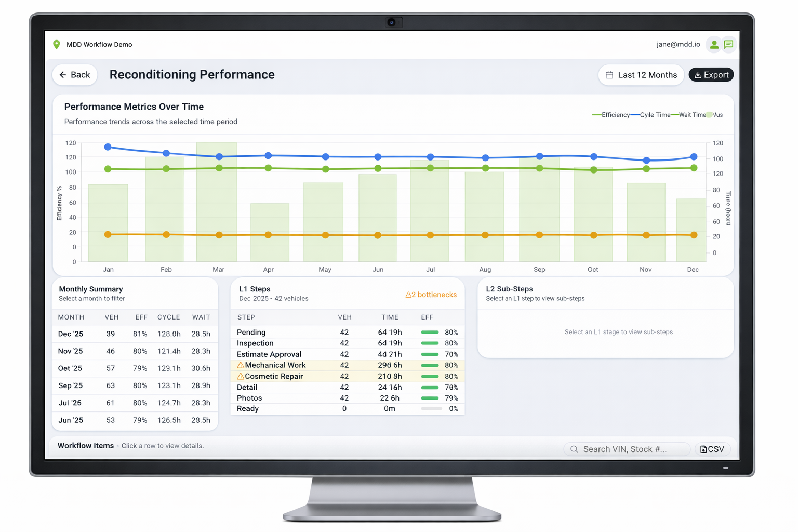This screenshot has width=798, height=532.
Task: Open the chat messages icon
Action: (x=729, y=45)
